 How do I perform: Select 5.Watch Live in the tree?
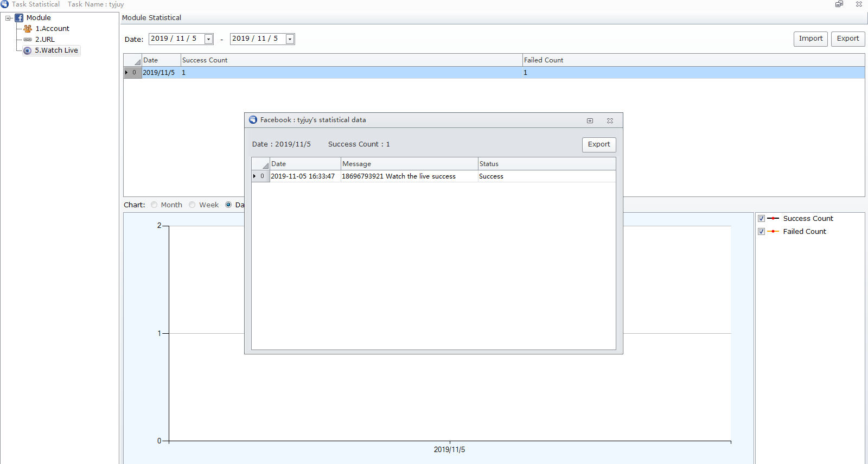click(x=56, y=50)
